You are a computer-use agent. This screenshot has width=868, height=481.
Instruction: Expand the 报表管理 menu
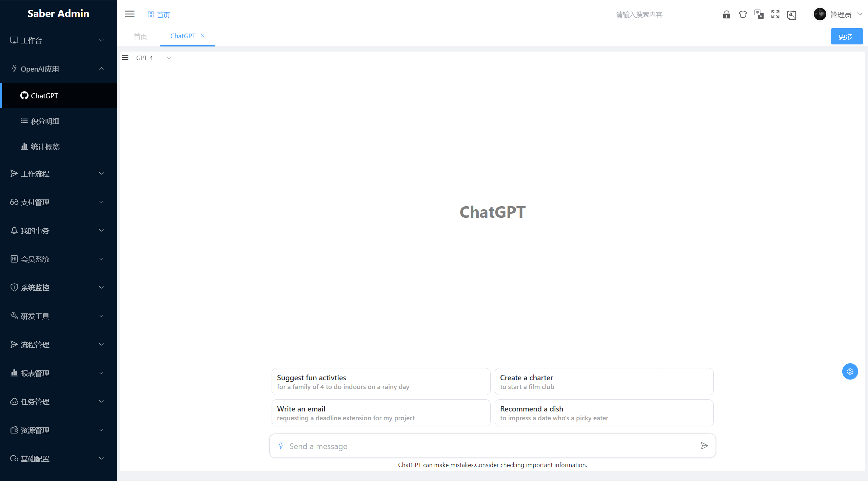coord(58,373)
